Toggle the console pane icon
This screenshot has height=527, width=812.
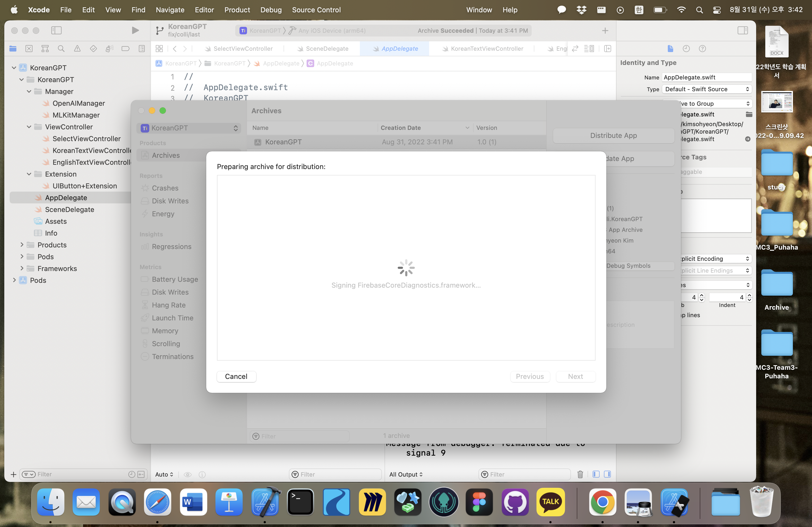pos(607,474)
